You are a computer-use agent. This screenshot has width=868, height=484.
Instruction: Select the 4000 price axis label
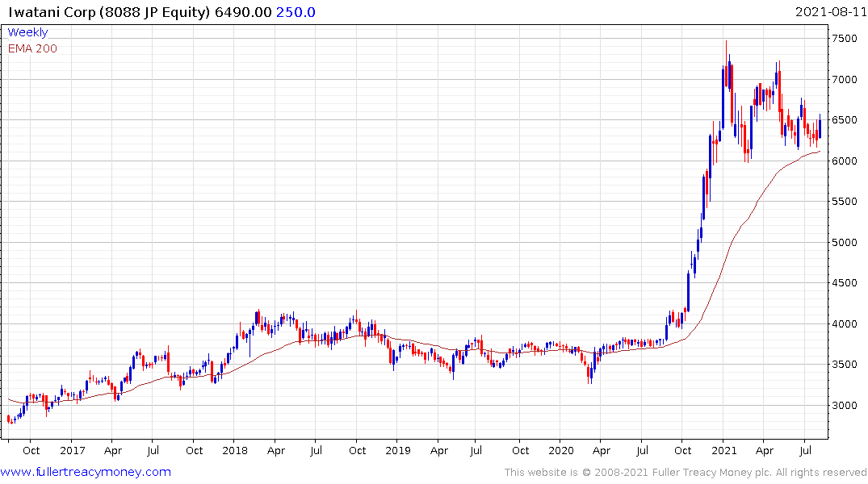(x=845, y=323)
